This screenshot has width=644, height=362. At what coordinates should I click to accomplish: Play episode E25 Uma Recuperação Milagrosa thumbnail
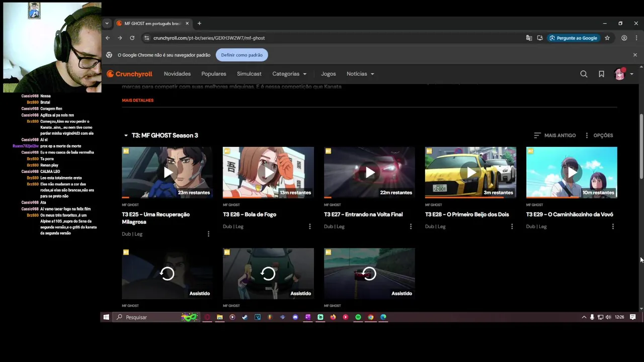[x=167, y=172]
